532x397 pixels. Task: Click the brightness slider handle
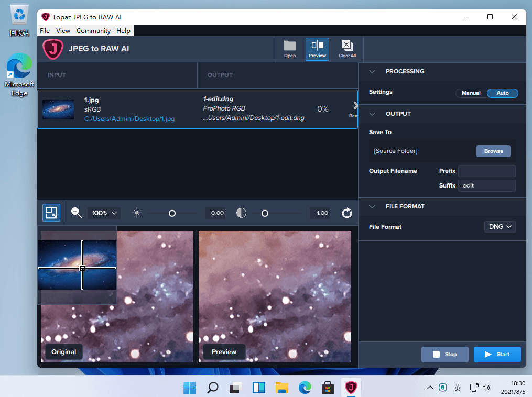(x=172, y=213)
